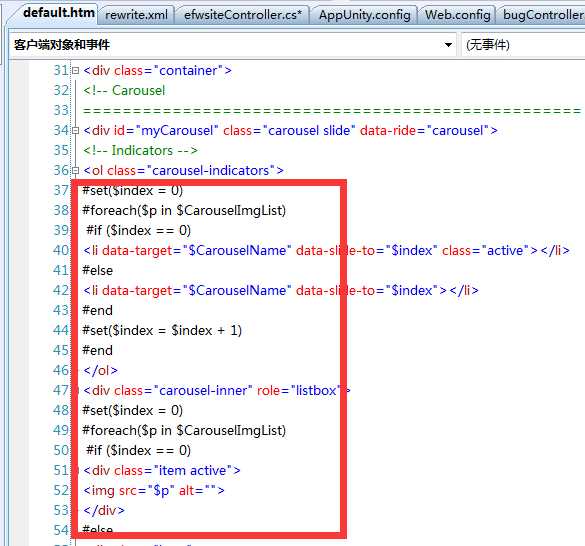The image size is (585, 546).
Task: Switch to the bugController tab
Action: [x=543, y=15]
